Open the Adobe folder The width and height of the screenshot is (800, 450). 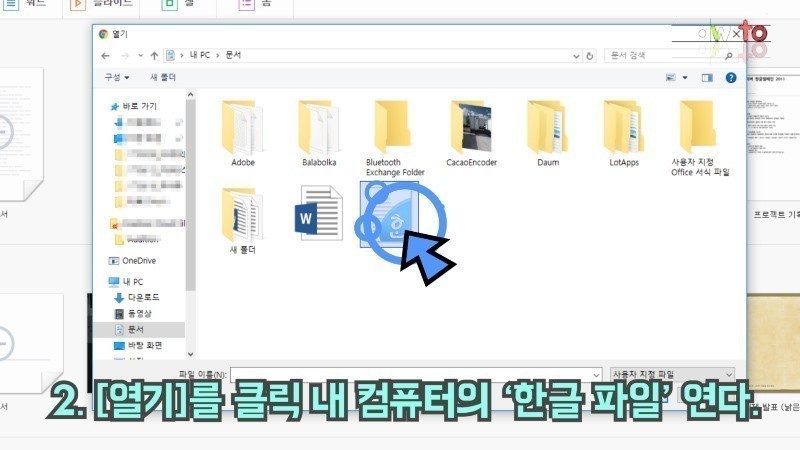(242, 133)
